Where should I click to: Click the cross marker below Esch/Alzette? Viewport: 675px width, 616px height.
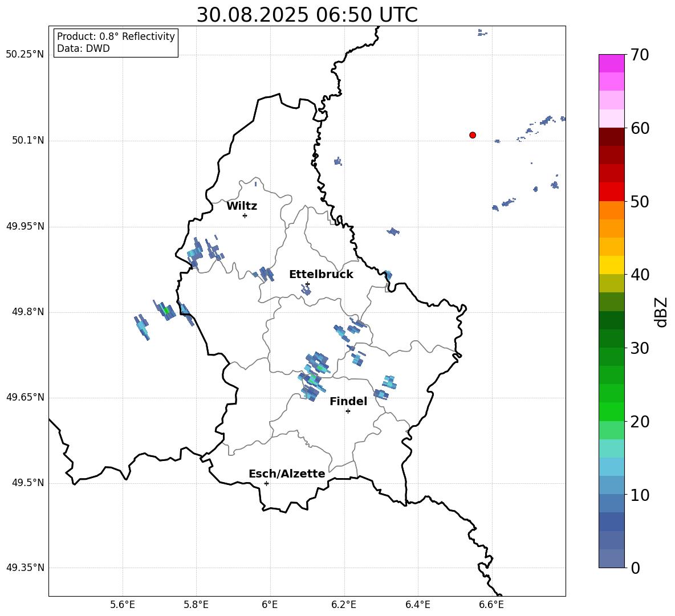pos(266,483)
